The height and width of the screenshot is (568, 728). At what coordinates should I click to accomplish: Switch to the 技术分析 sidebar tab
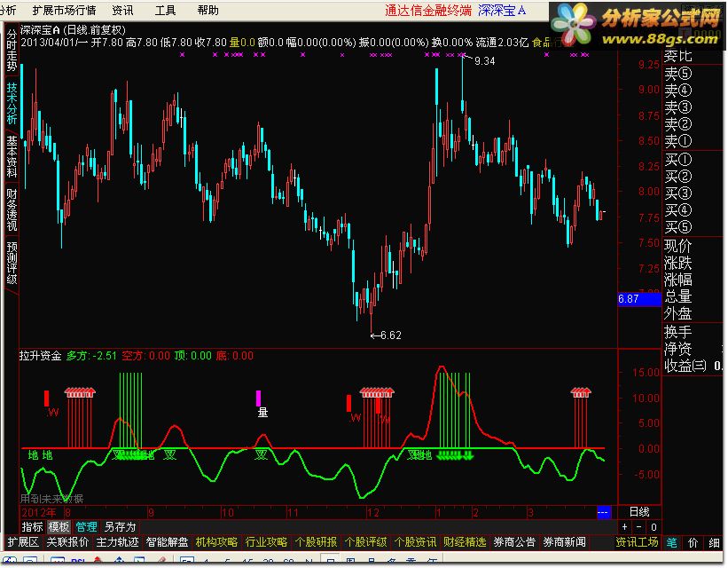[x=12, y=103]
